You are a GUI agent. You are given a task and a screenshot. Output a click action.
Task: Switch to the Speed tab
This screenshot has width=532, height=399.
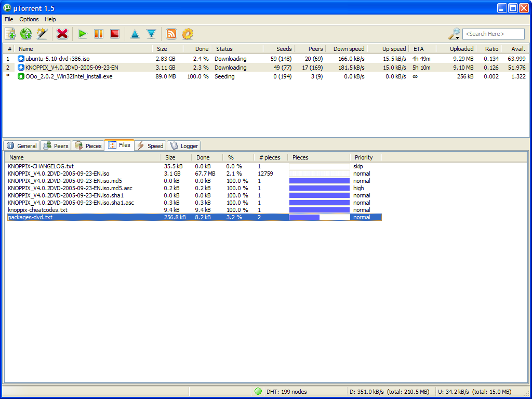150,145
